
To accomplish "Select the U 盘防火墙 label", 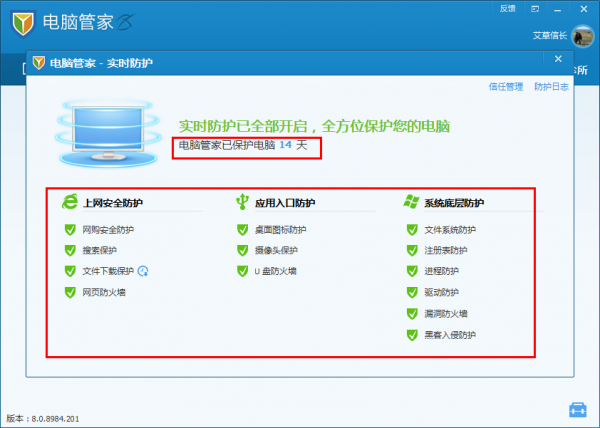I will (276, 271).
